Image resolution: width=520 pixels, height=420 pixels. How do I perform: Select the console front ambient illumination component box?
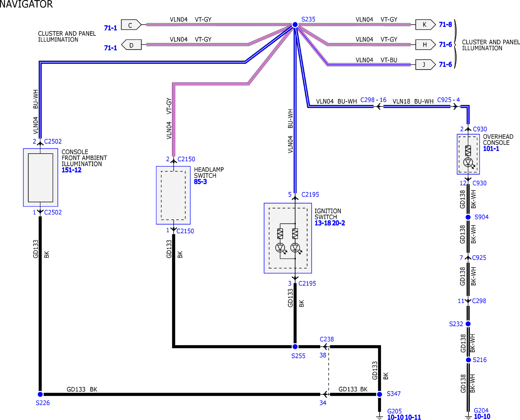(41, 177)
